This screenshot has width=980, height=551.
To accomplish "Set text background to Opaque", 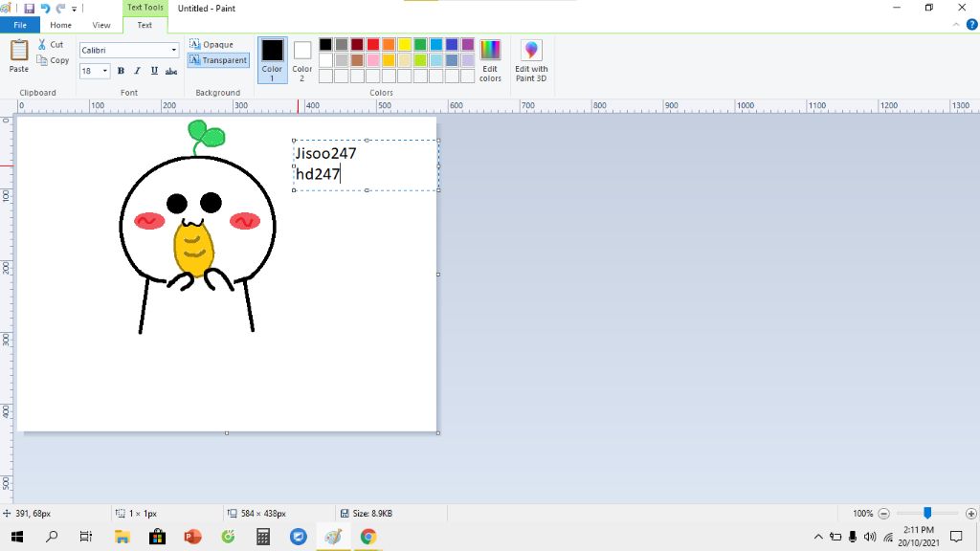I will (212, 44).
